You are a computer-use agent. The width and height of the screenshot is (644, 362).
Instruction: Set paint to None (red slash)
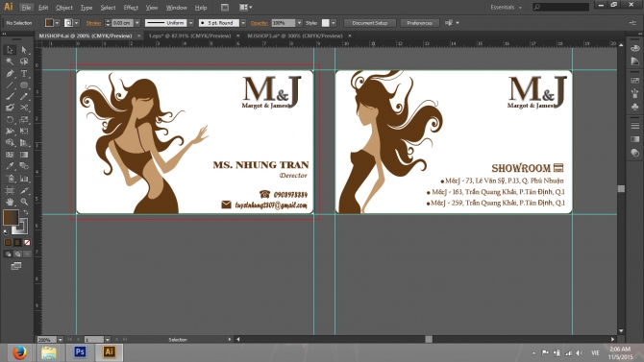coord(27,243)
